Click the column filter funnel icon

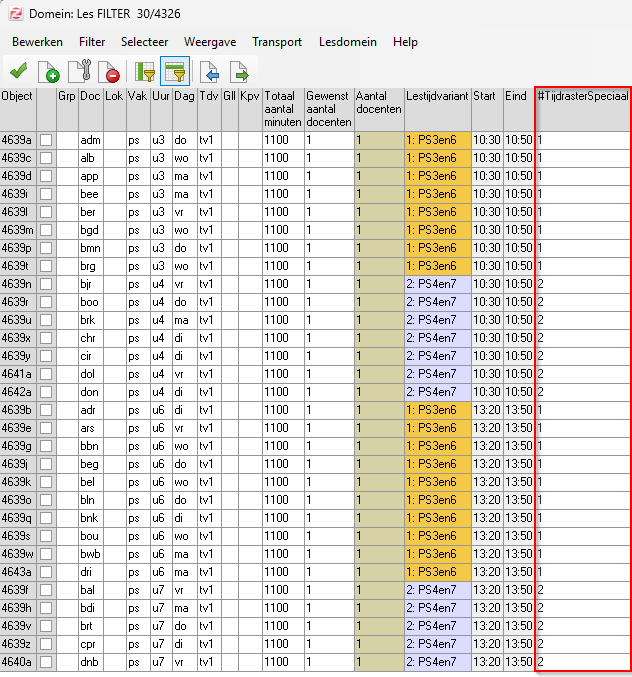(x=145, y=71)
